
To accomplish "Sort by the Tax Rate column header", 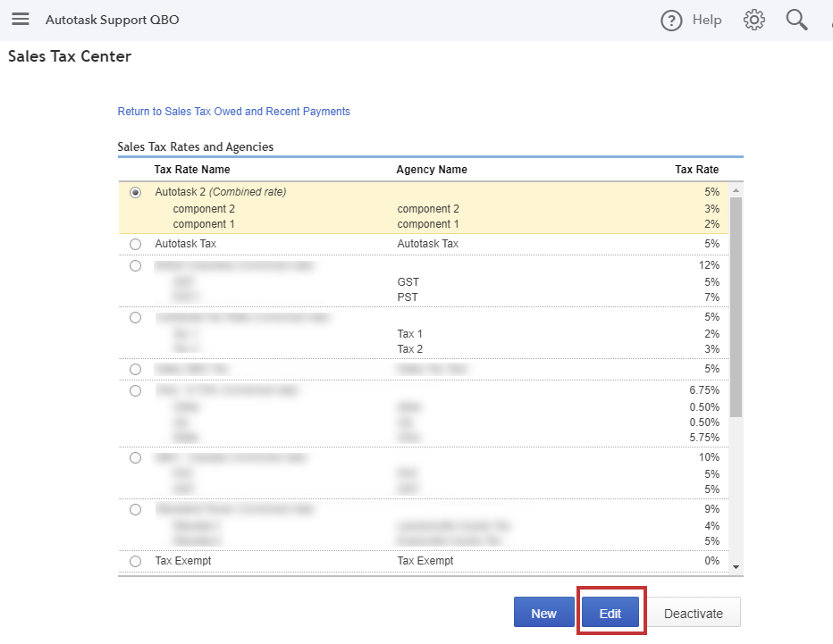I will (697, 169).
